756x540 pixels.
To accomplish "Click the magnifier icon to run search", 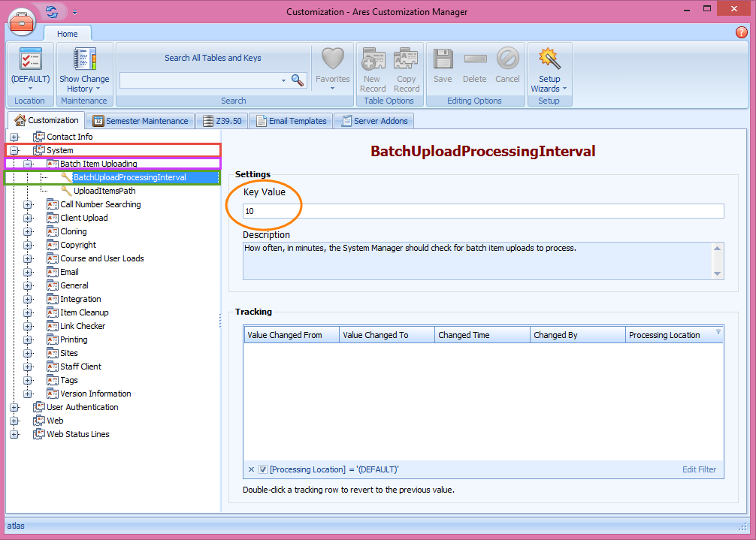I will tap(298, 80).
